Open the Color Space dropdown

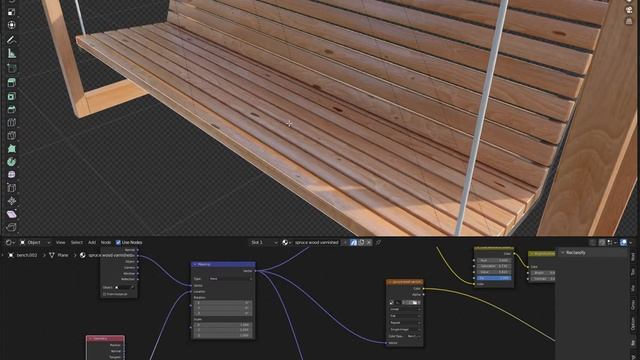413,336
